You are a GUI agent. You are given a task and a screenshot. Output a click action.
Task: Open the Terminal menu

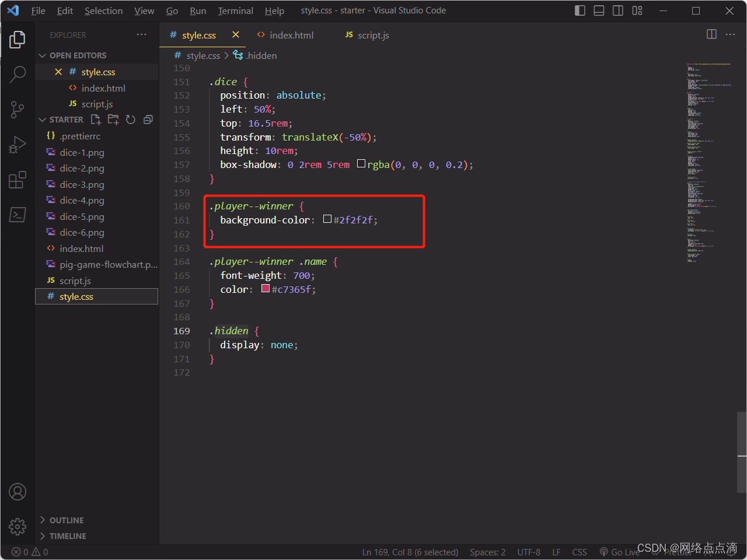[x=235, y=10]
